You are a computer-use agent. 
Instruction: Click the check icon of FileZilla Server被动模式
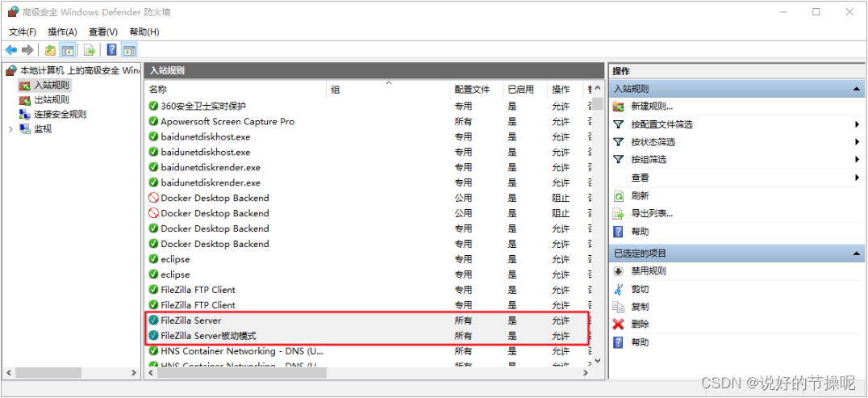(x=153, y=335)
